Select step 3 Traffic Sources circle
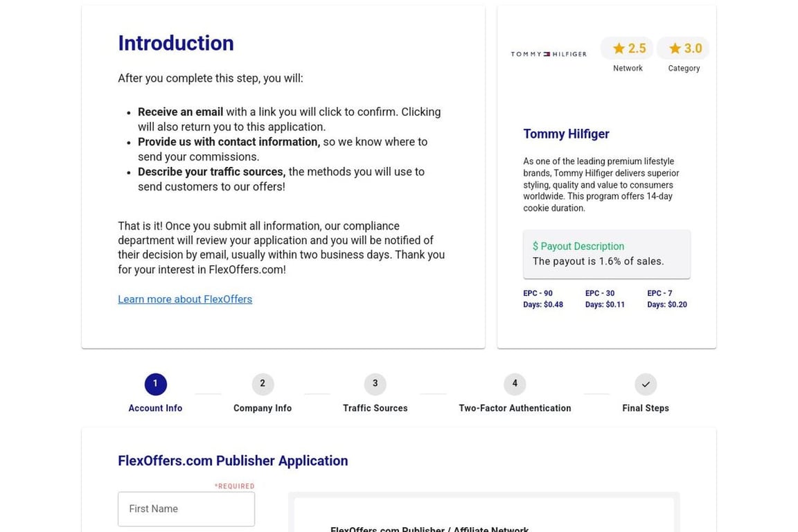Image resolution: width=798 pixels, height=532 pixels. (x=375, y=384)
